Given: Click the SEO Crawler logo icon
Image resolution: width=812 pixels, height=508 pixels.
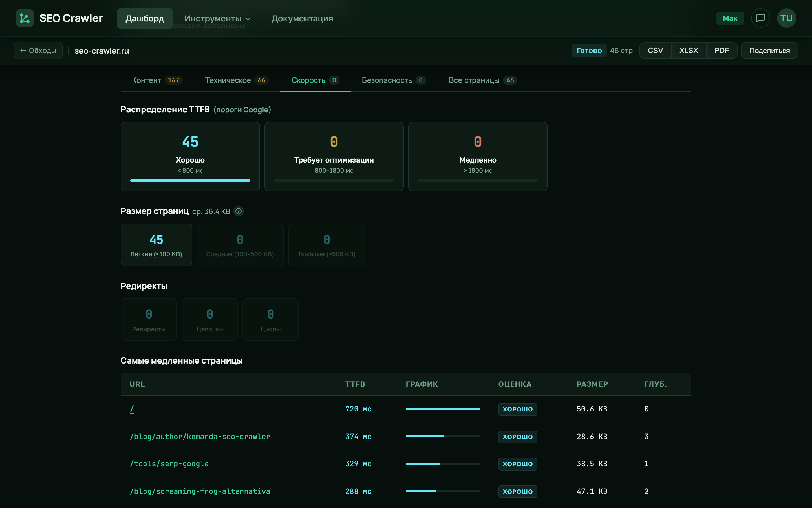Looking at the screenshot, I should [x=25, y=18].
